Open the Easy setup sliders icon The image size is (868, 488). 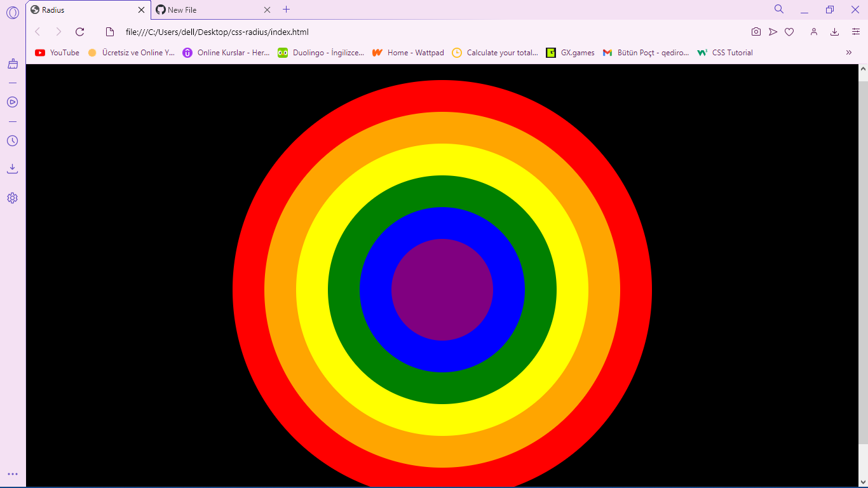(856, 32)
